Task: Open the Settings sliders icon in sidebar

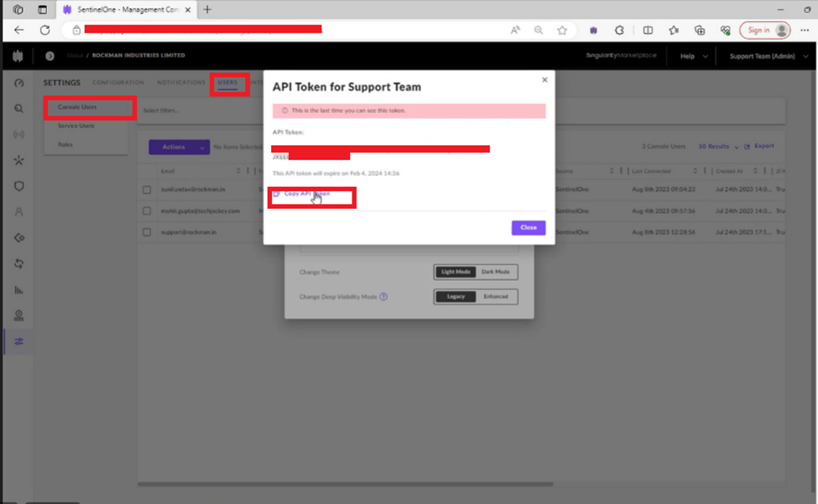Action: pos(18,341)
